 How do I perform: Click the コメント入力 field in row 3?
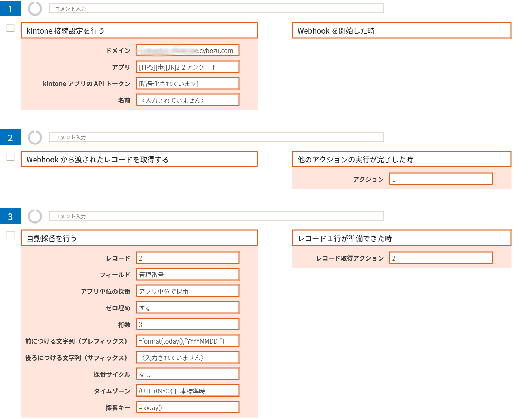[x=216, y=216]
